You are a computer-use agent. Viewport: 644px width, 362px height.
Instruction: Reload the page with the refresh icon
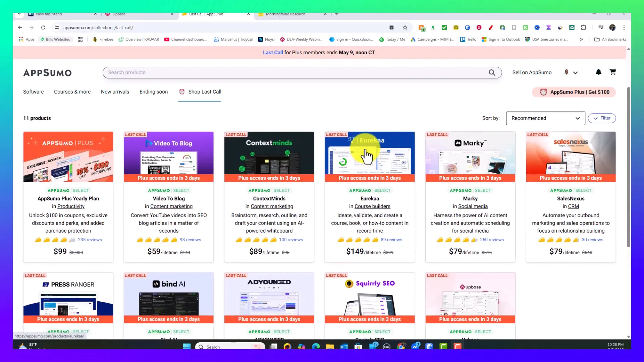(x=43, y=27)
